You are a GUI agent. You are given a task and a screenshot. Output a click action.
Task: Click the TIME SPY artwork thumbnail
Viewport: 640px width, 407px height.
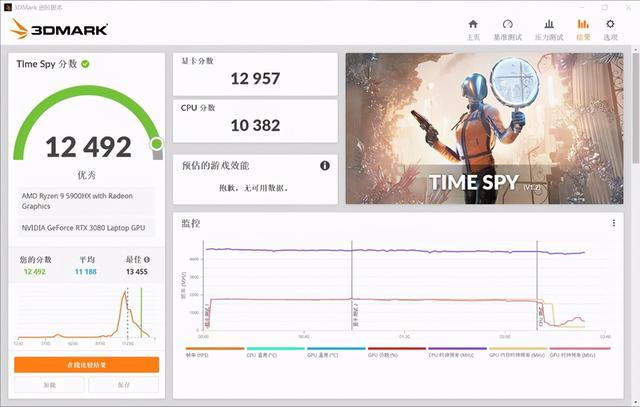[x=484, y=129]
